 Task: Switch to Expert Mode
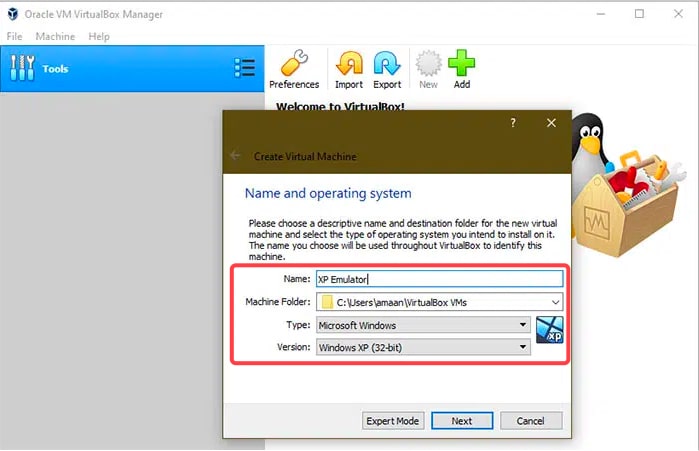(x=392, y=421)
